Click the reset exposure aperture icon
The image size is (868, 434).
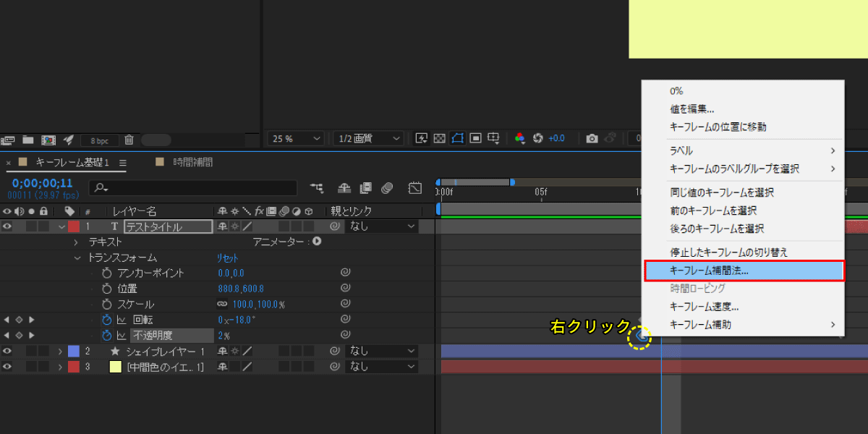click(537, 138)
